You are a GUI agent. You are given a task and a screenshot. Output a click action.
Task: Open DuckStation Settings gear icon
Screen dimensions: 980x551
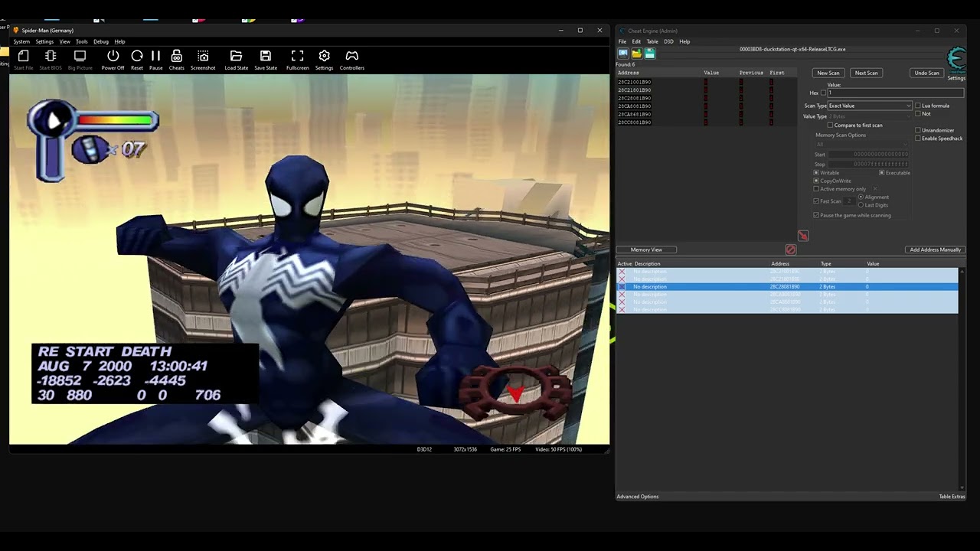(x=324, y=56)
